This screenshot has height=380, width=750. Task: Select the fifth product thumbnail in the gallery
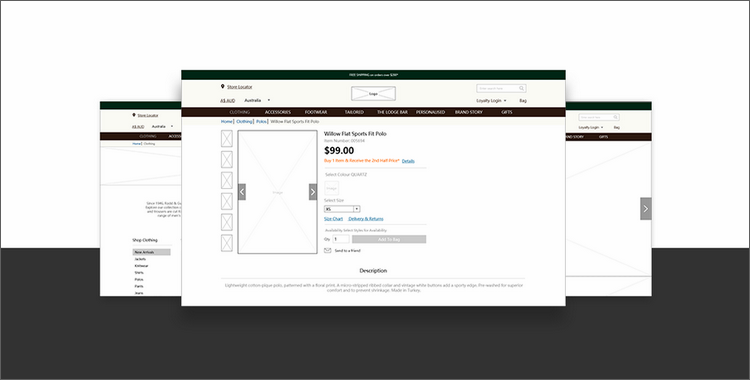pos(227,222)
